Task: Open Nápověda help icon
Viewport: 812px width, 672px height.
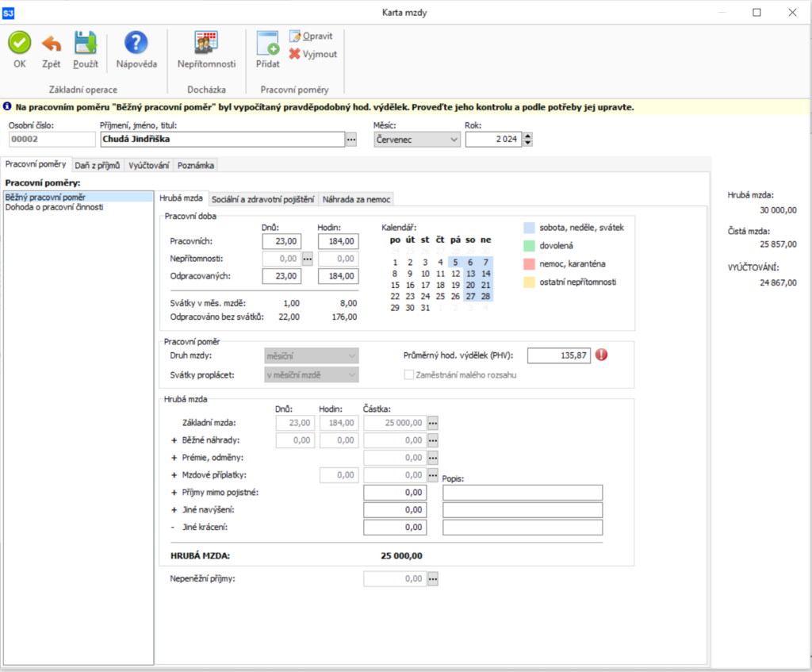Action: pos(136,43)
